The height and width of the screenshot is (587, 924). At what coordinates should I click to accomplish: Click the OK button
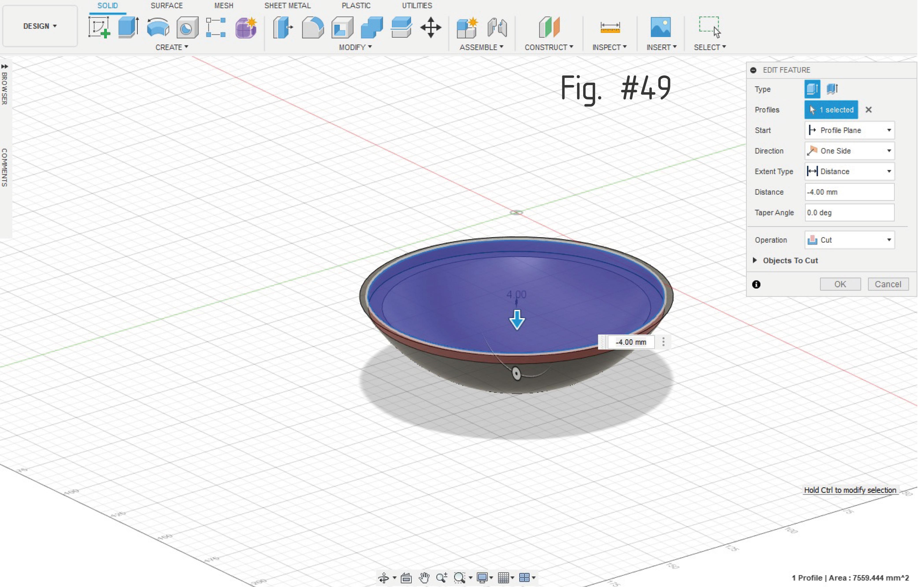click(x=840, y=284)
